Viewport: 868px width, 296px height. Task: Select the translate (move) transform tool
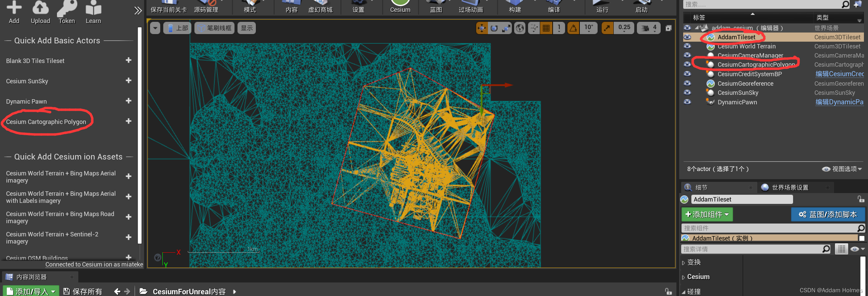[482, 28]
